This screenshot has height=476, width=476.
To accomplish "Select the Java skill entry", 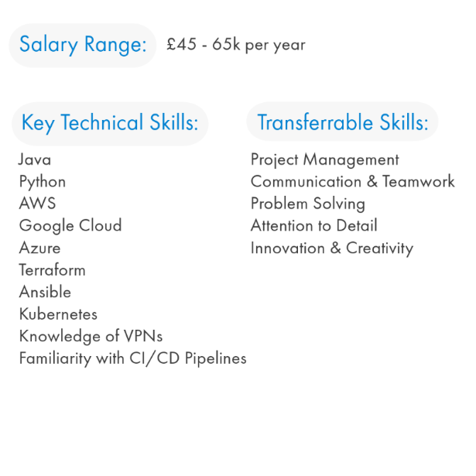I will [35, 159].
